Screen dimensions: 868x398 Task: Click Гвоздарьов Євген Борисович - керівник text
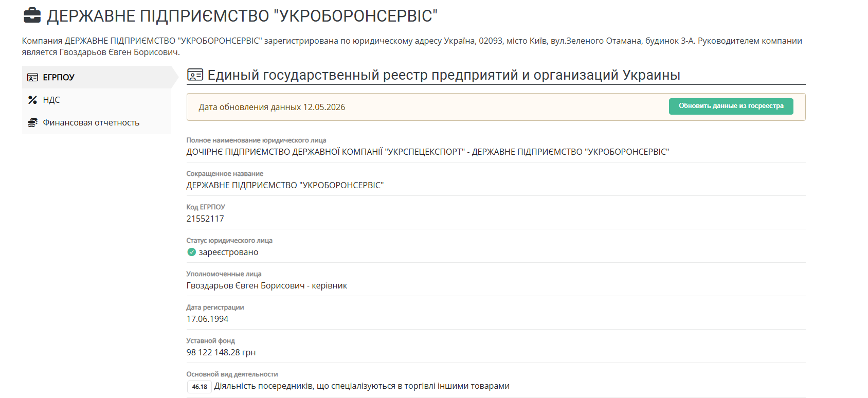tap(266, 285)
